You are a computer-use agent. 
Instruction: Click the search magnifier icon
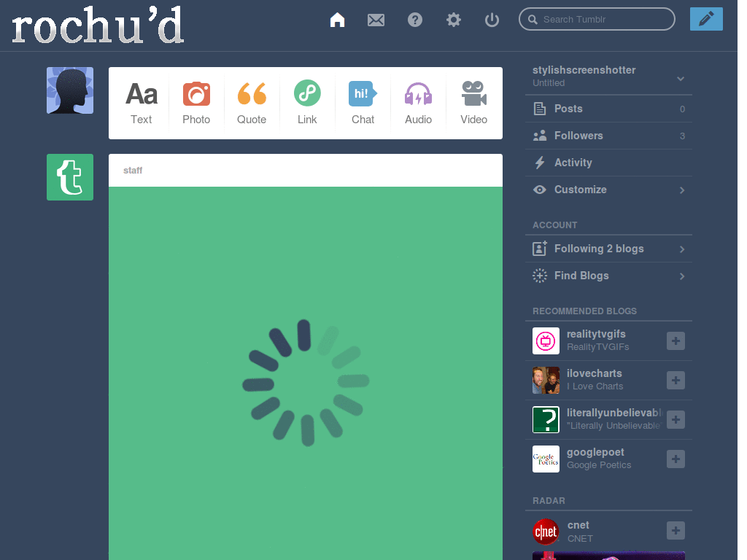(533, 20)
